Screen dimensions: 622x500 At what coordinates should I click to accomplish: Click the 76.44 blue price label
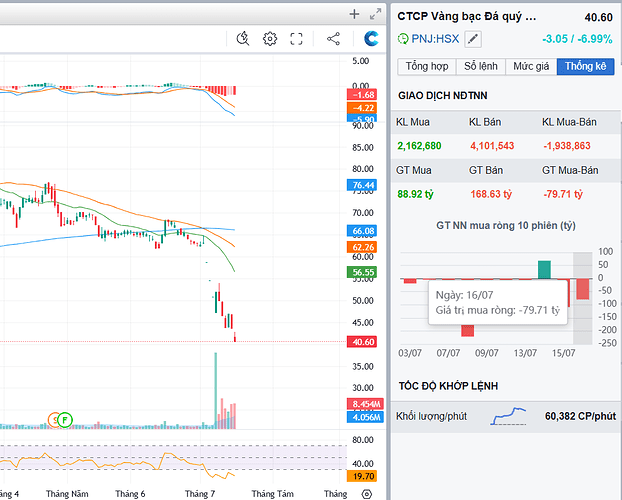pos(362,185)
